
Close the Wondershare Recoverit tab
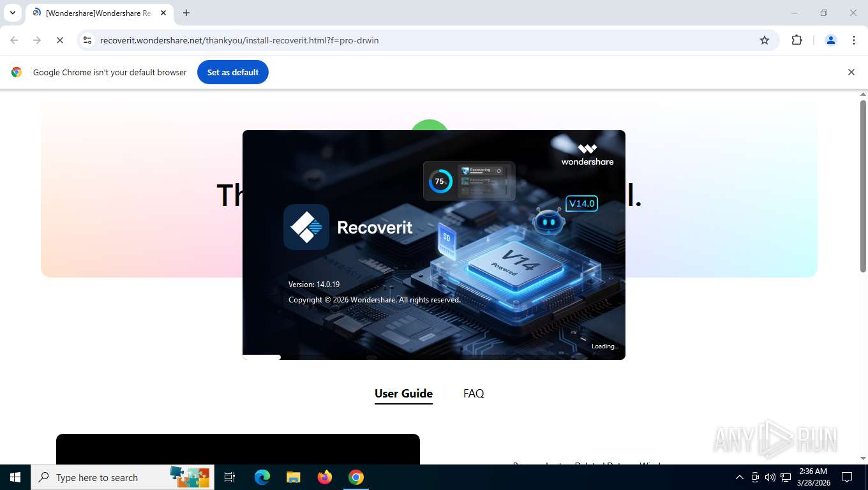coord(163,13)
